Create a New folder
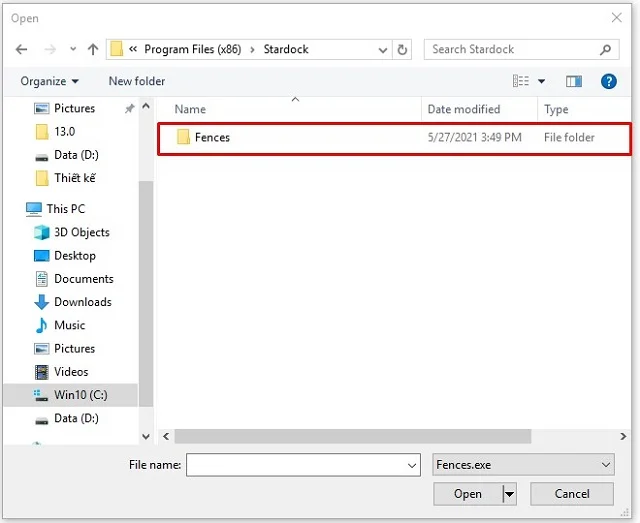 pos(137,81)
